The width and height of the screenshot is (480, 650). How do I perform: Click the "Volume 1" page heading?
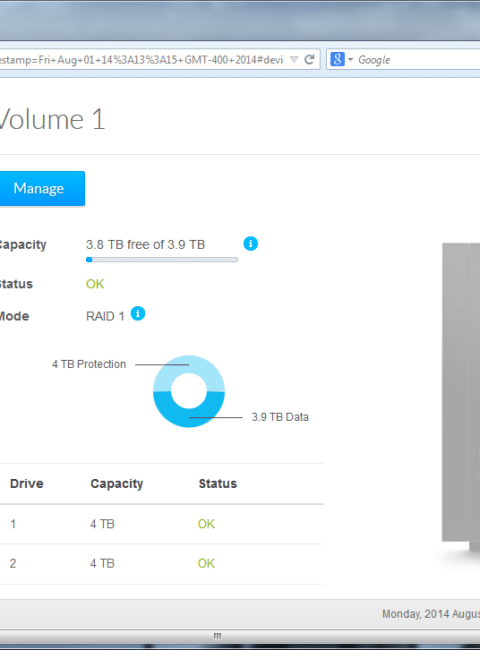click(52, 120)
